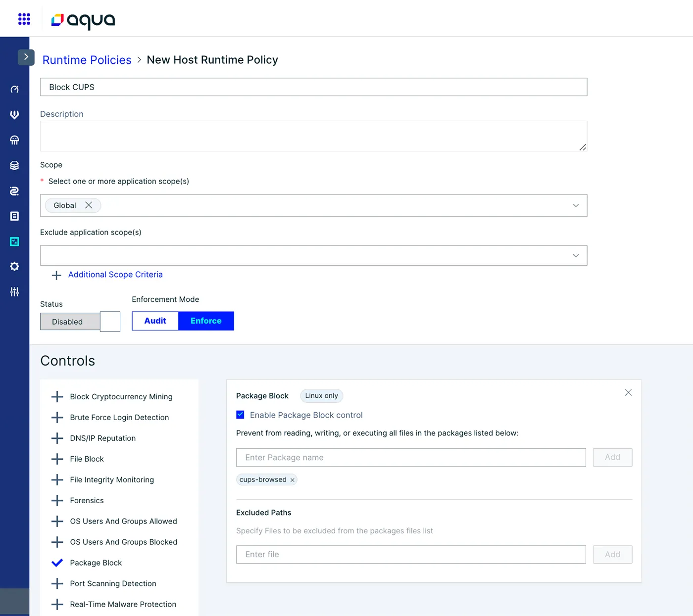The width and height of the screenshot is (693, 616).
Task: Click Add button for excluded paths
Action: [612, 555]
